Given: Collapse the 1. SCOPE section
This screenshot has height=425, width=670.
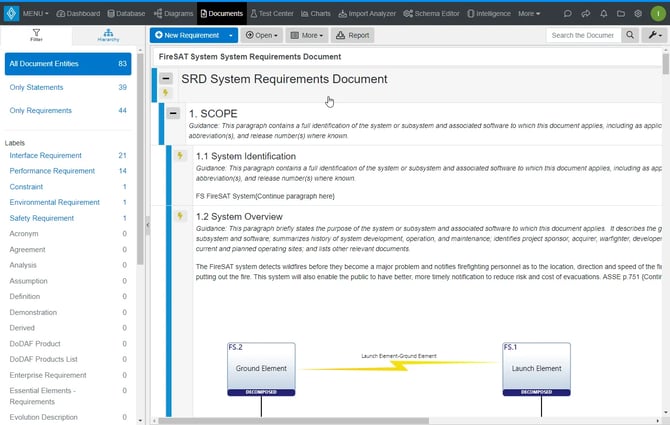Looking at the screenshot, I should pyautogui.click(x=173, y=113).
